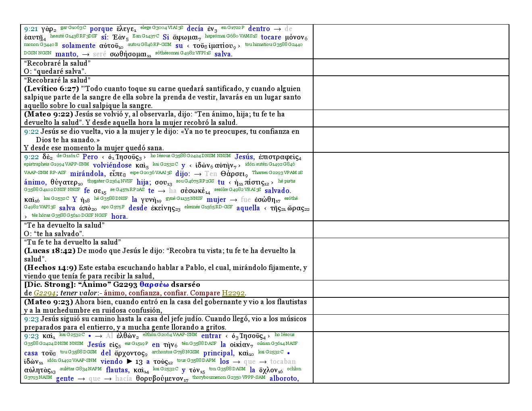This screenshot has height=411, width=532.
Task: Click the gray word "seré"
Action: pyautogui.click(x=100, y=54)
